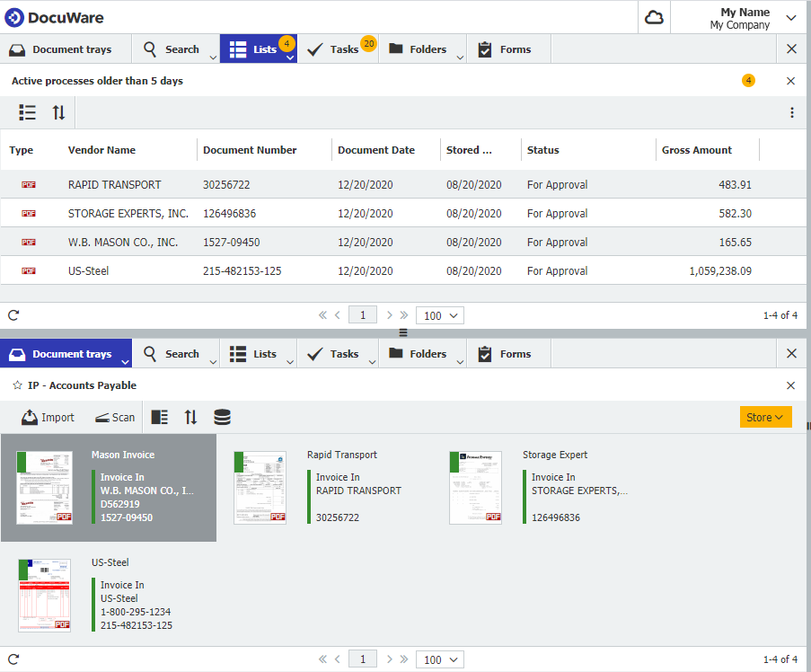This screenshot has width=811, height=672.
Task: Expand the My Name account chevron
Action: coord(789,17)
